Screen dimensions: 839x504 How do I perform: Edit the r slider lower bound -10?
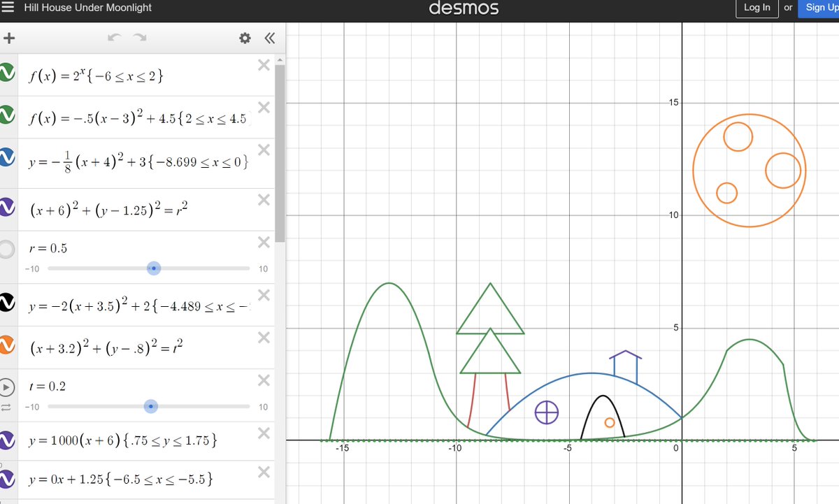[31, 269]
